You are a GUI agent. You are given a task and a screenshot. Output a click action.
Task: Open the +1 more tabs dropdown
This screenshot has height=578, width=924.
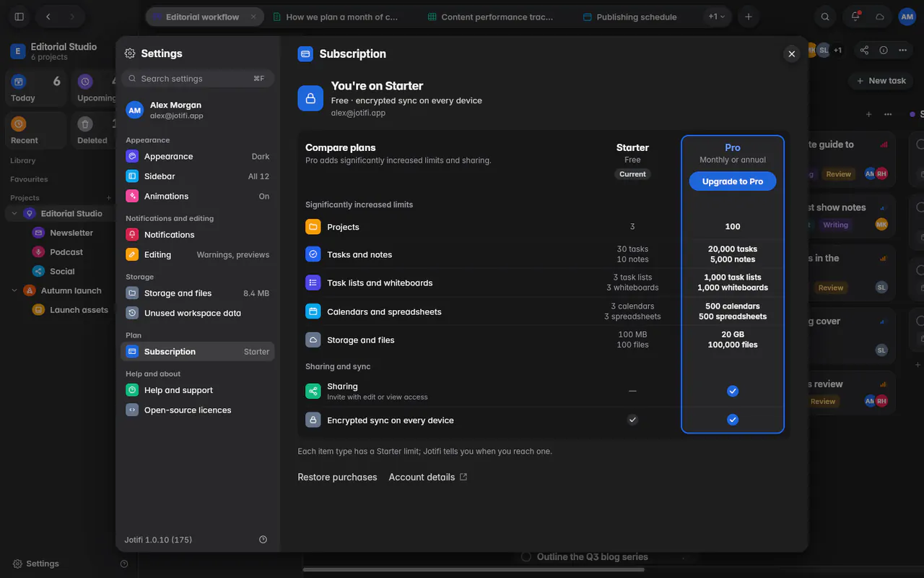[x=717, y=17]
